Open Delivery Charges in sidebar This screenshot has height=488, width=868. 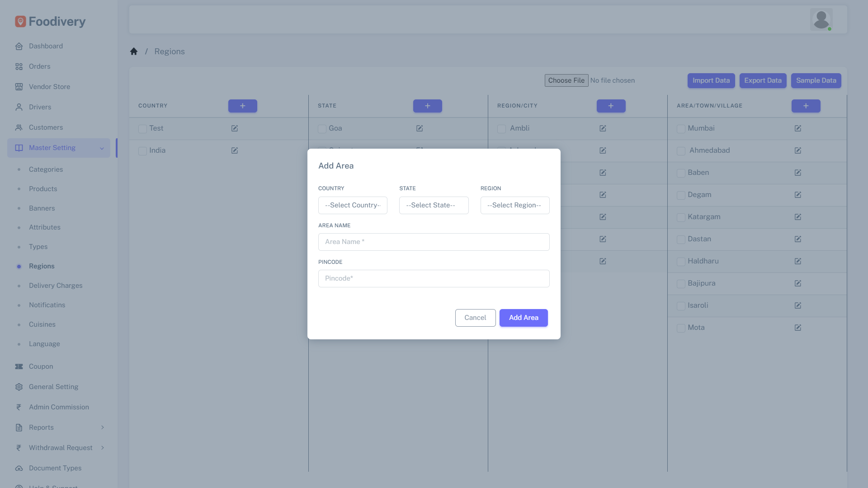pos(56,286)
